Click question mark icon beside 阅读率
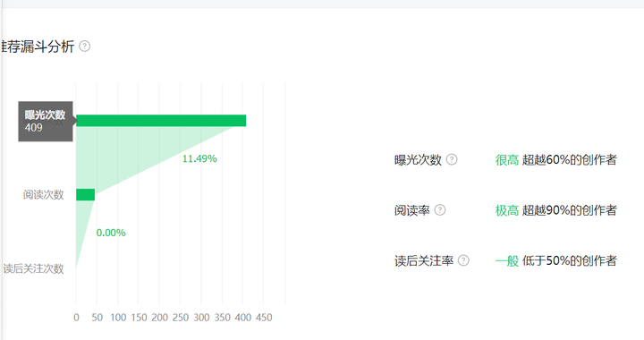Image resolution: width=644 pixels, height=340 pixels. point(440,210)
